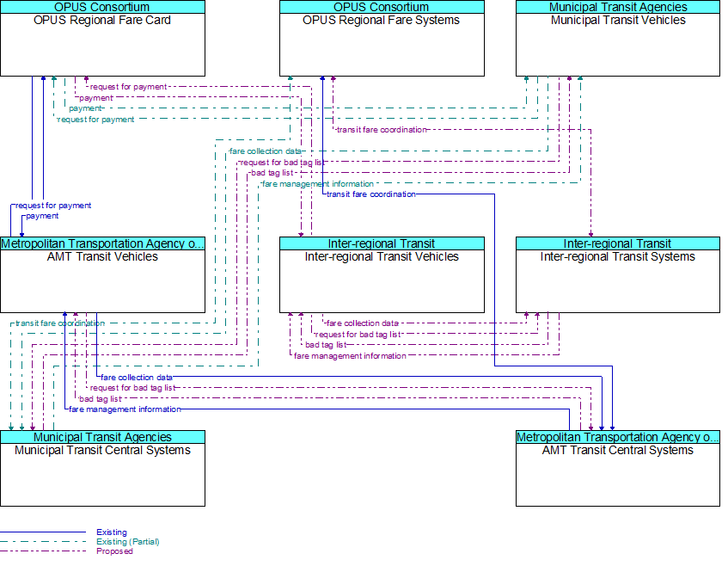
Task: Select the Inter-regional Transit Vehicles box
Action: pos(382,274)
